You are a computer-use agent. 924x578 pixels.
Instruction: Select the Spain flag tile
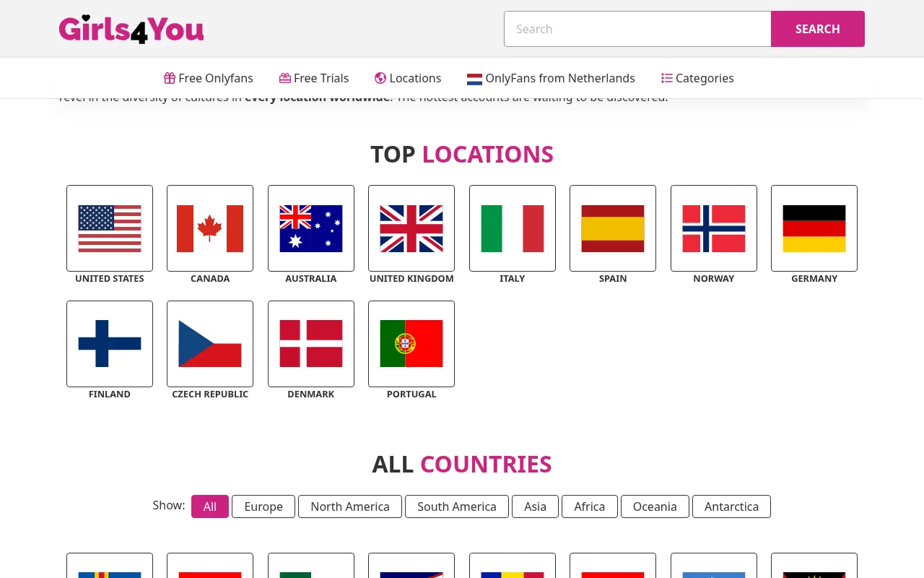pos(613,228)
